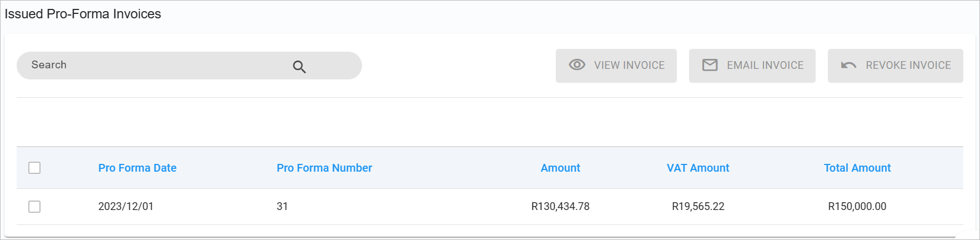
Task: Select pro forma number 31 cell
Action: pos(282,207)
